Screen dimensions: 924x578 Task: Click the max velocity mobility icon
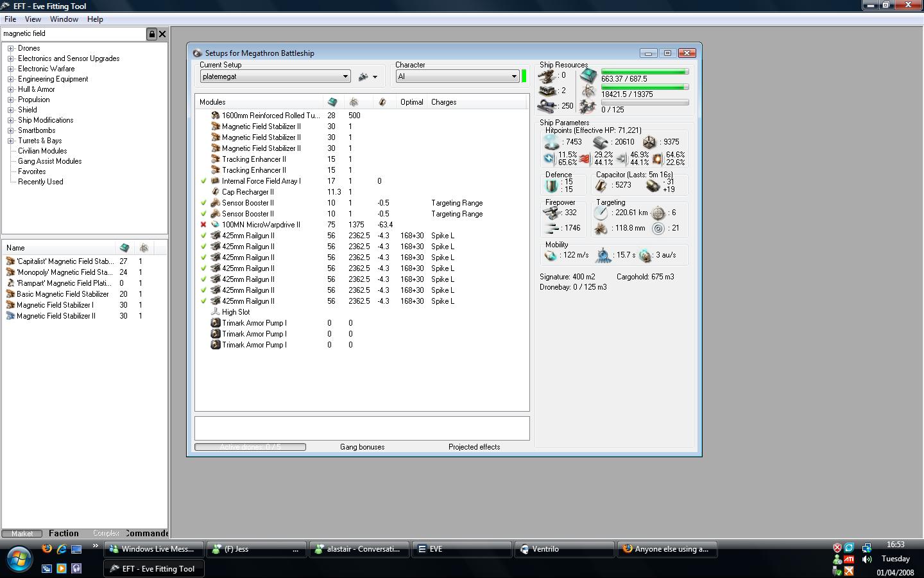tap(551, 255)
